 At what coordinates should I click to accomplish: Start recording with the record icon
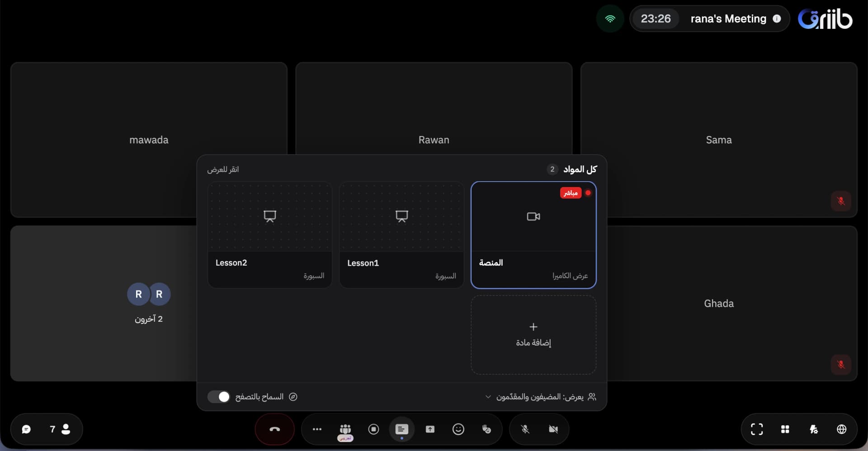373,429
